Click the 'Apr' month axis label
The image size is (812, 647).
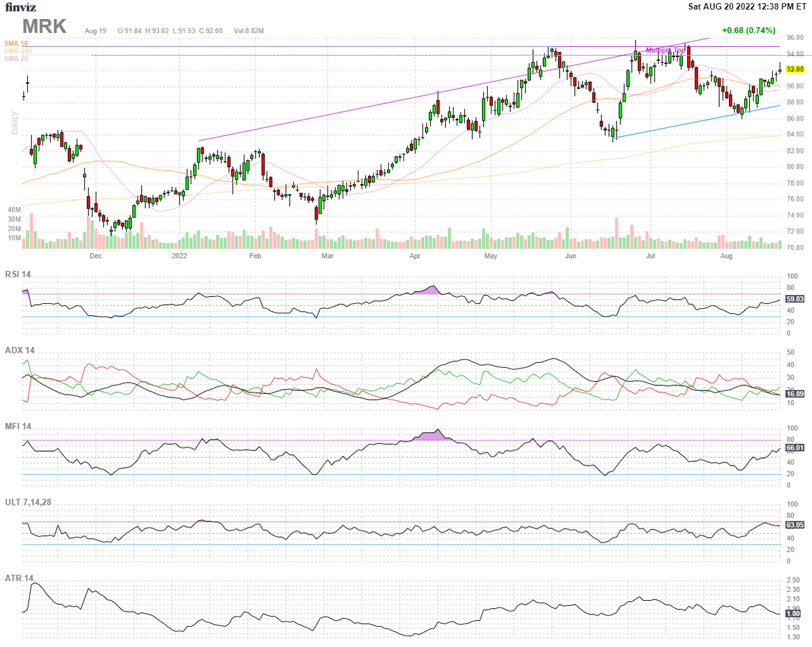point(415,256)
